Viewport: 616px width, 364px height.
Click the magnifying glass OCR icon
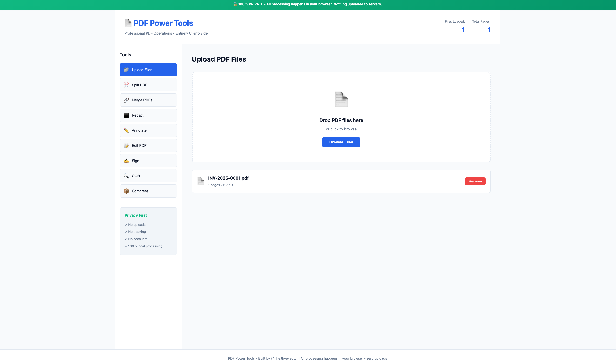[126, 176]
